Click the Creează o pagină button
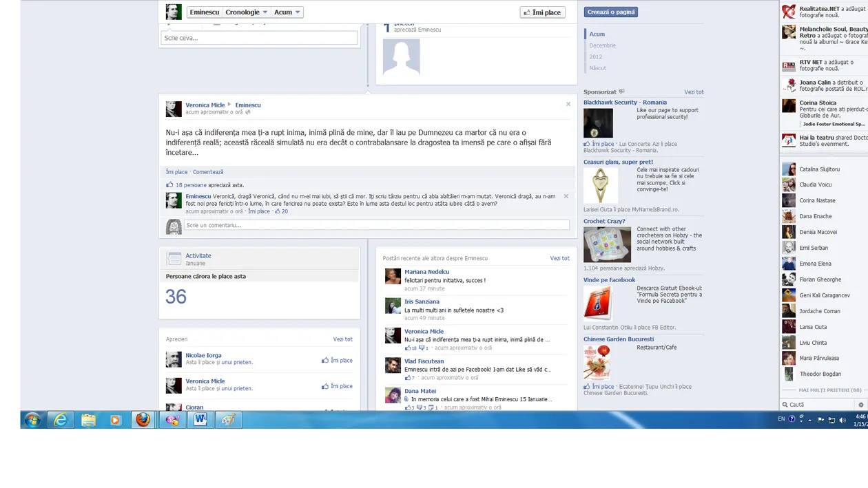 [x=610, y=12]
